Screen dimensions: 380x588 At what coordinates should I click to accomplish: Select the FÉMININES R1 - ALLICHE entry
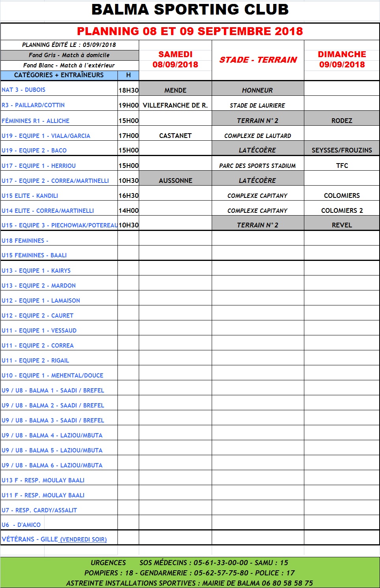coord(35,121)
